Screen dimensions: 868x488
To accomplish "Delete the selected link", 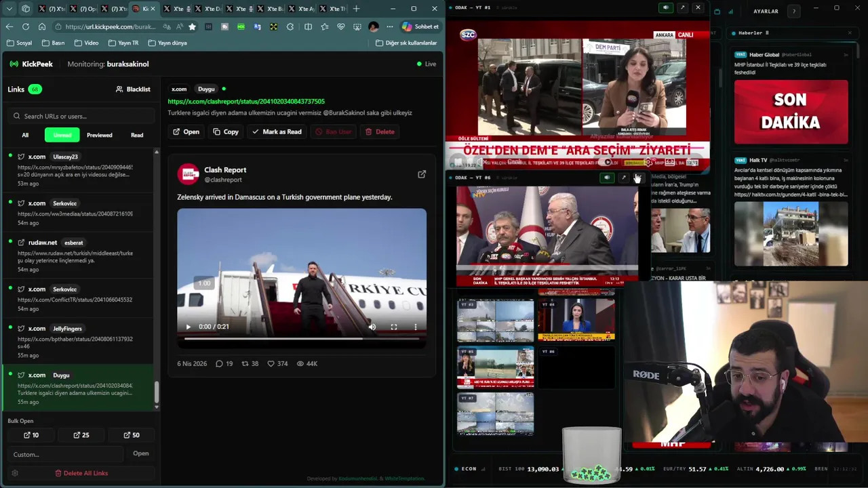I will click(x=380, y=131).
